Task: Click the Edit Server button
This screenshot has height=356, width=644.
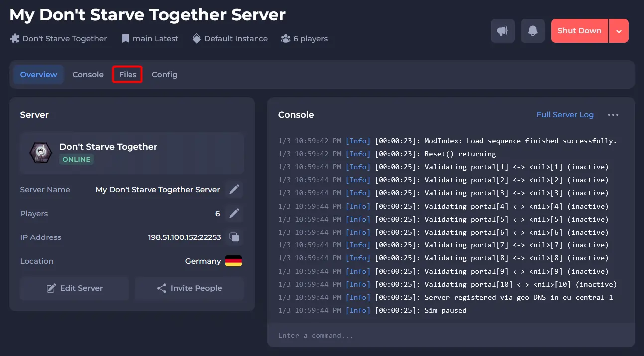Action: click(74, 288)
